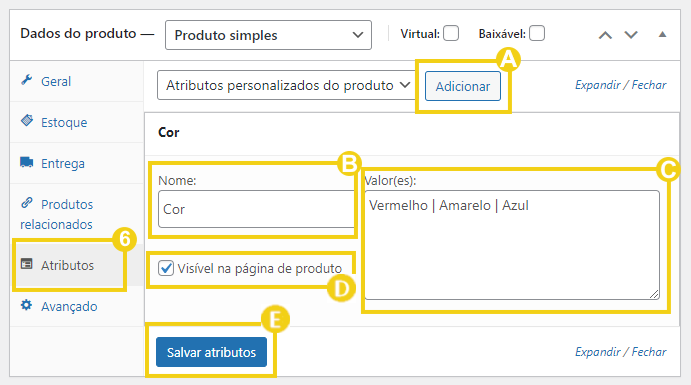
Task: Click the top Expandir / Fechar link
Action: tap(620, 85)
